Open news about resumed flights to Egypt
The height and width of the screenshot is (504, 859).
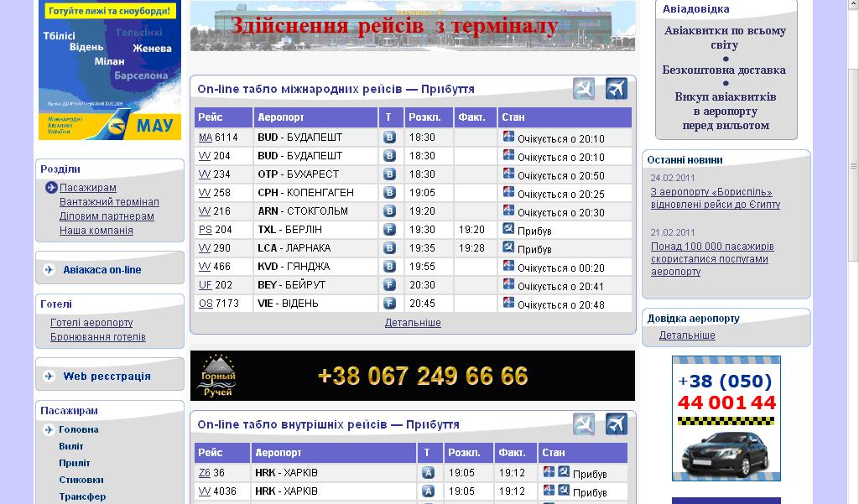pyautogui.click(x=715, y=198)
